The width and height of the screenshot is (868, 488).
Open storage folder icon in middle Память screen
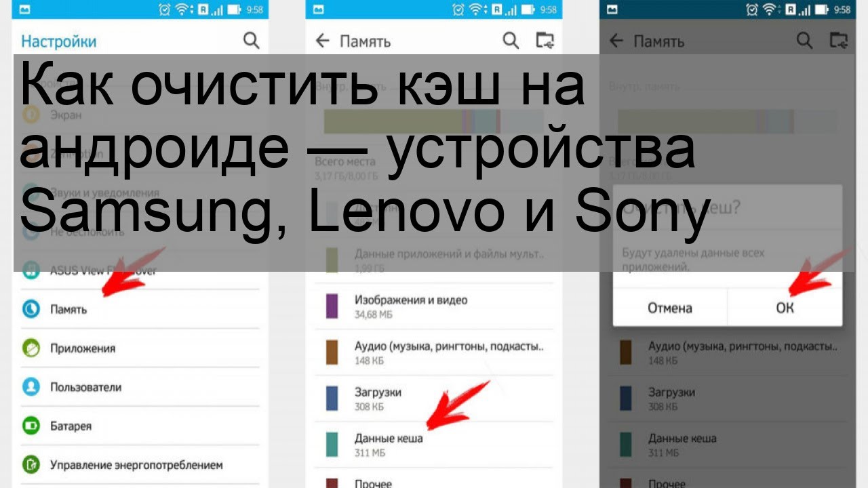[x=545, y=41]
